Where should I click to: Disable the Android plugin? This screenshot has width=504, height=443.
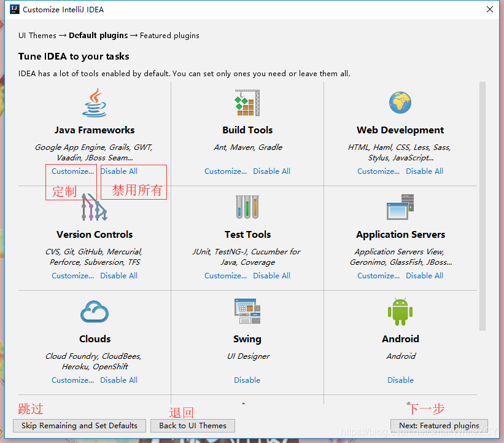[400, 380]
